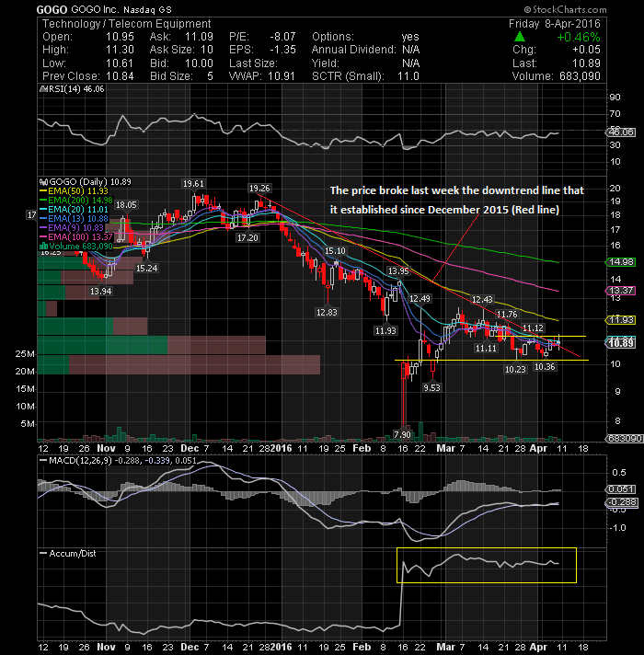Click the -0.288 MACD axis tag
644x655 pixels.
click(621, 501)
